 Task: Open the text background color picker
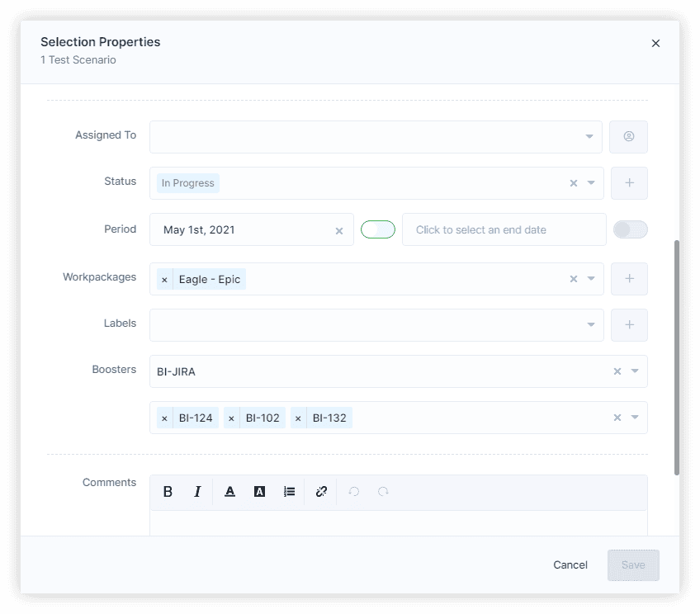259,492
